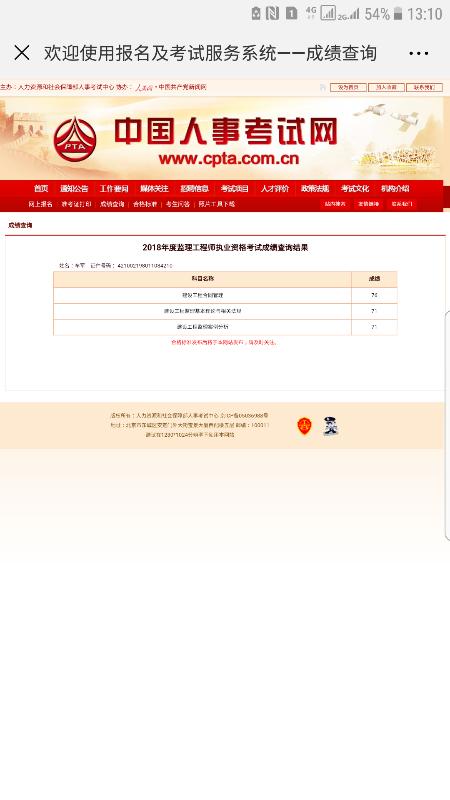The image size is (450, 800).
Task: Go to 人才评价 in the red menu
Action: click(274, 189)
